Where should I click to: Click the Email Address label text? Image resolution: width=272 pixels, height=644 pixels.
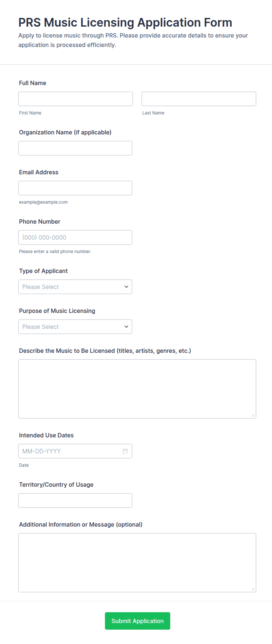[x=39, y=172]
